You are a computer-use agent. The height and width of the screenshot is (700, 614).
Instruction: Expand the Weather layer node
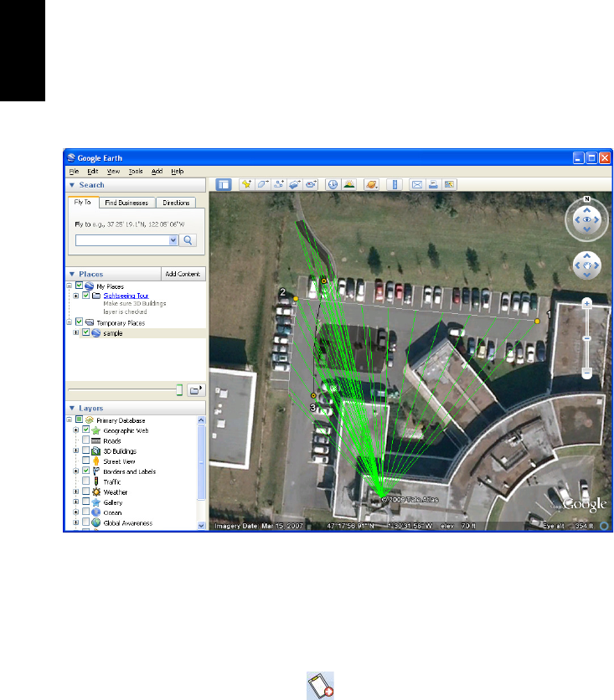(76, 492)
